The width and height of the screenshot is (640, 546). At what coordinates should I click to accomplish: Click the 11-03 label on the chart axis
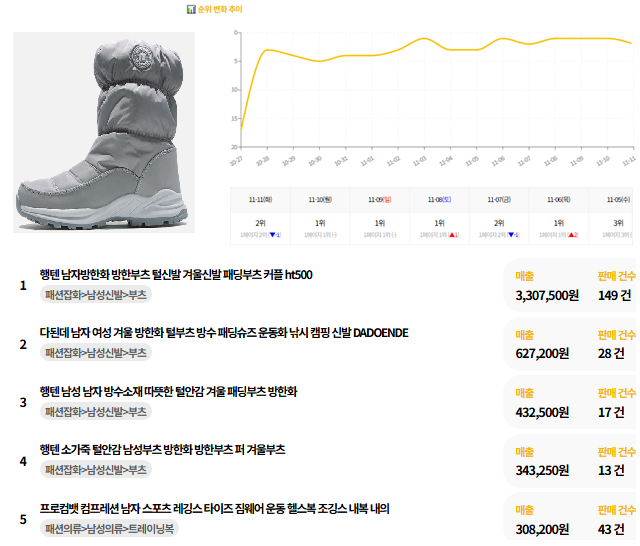coord(420,160)
